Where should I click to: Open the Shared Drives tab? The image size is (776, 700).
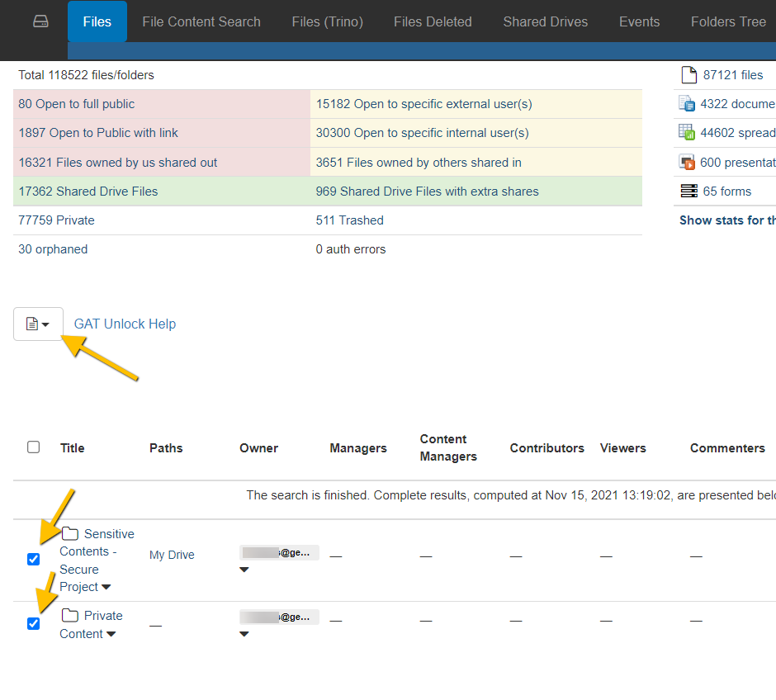point(545,21)
